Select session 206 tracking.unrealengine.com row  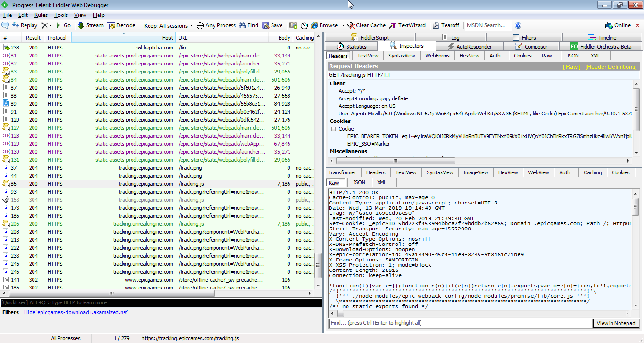coord(157,224)
